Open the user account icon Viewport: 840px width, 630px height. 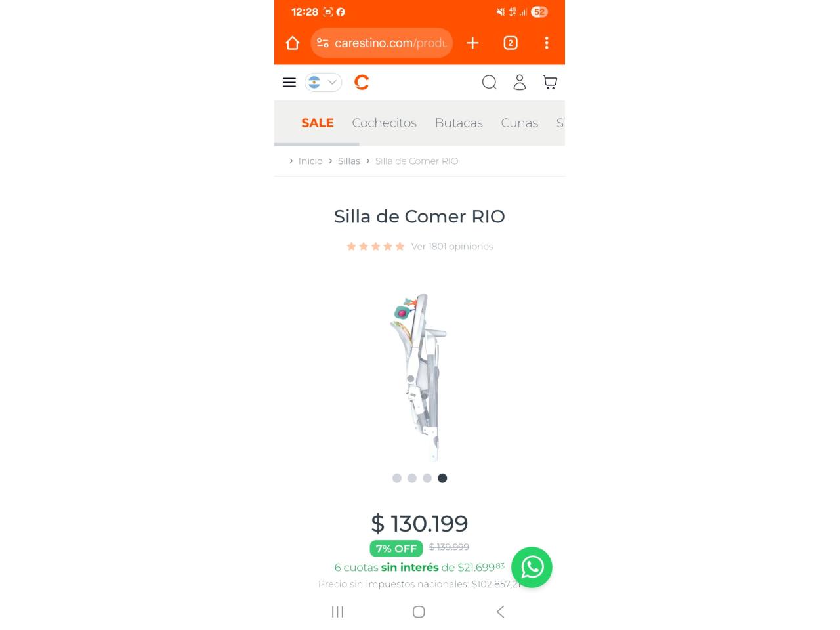[x=520, y=82]
